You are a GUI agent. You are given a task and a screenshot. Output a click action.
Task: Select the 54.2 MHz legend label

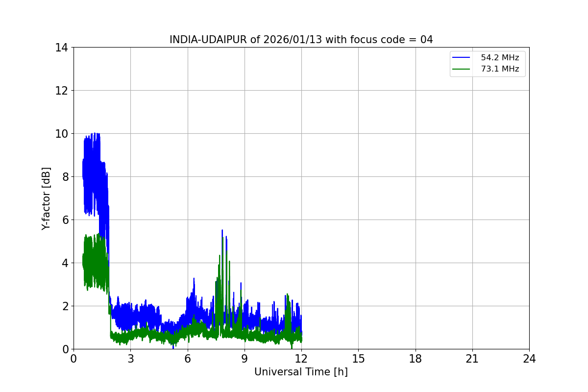pos(500,58)
